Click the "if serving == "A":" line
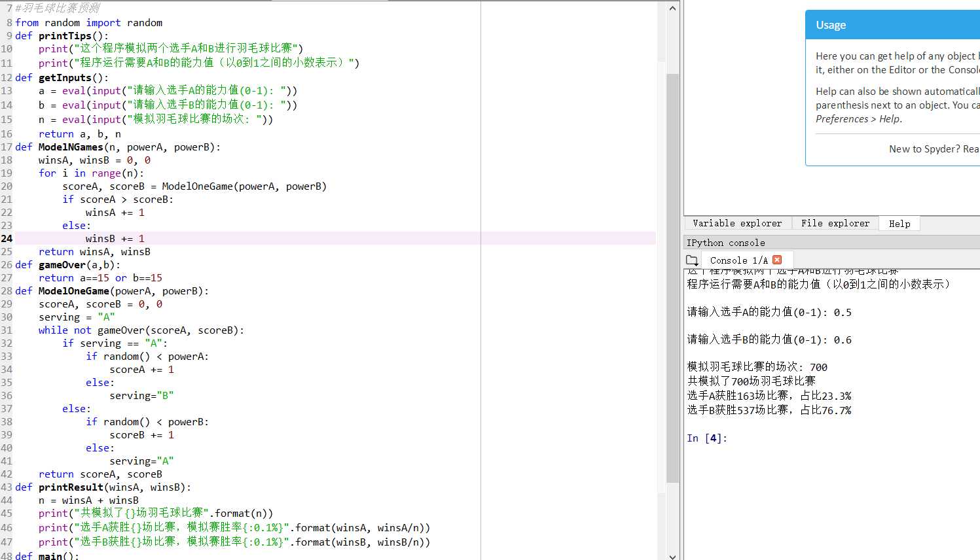The image size is (980, 560). [x=115, y=343]
